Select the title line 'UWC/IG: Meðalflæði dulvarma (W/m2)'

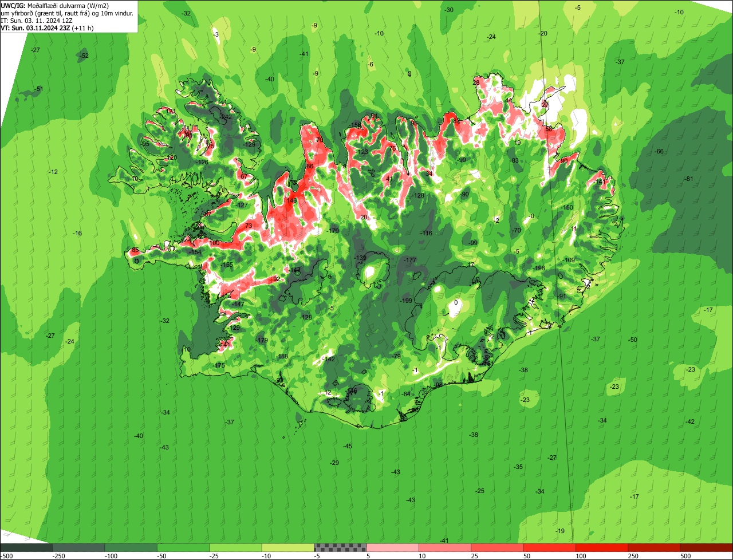click(x=55, y=6)
